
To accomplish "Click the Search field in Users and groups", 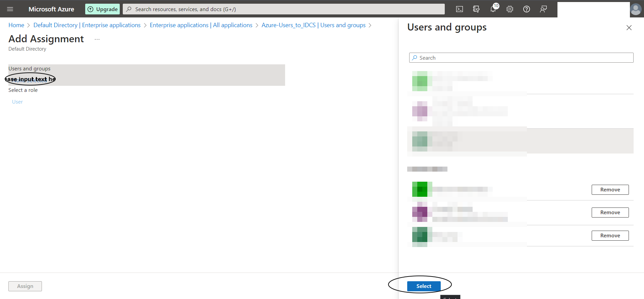I will tap(521, 58).
